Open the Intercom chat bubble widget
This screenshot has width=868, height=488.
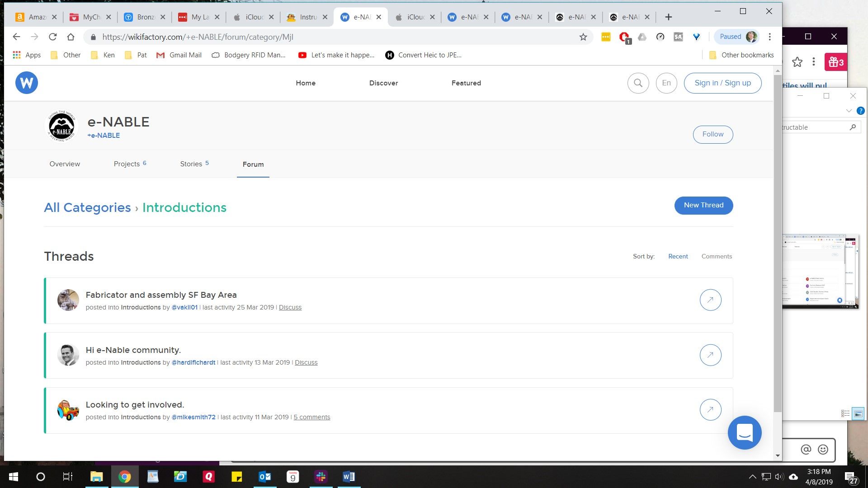pyautogui.click(x=744, y=432)
